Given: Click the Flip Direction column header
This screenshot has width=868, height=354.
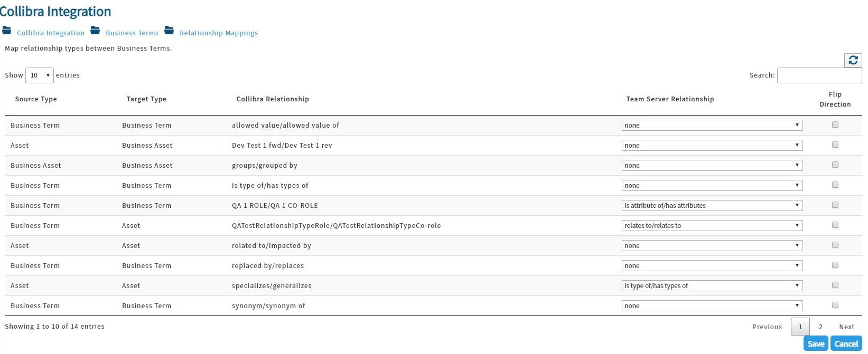Looking at the screenshot, I should click(x=835, y=99).
